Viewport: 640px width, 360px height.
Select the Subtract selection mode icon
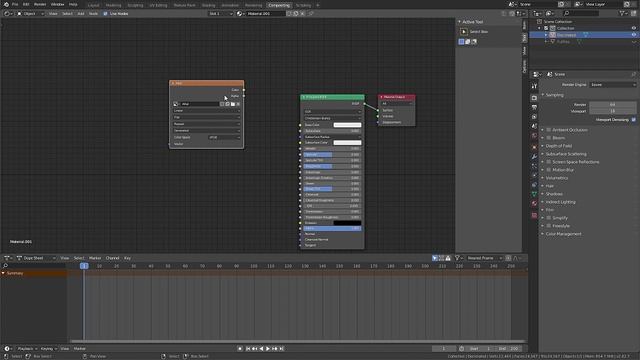[x=474, y=42]
